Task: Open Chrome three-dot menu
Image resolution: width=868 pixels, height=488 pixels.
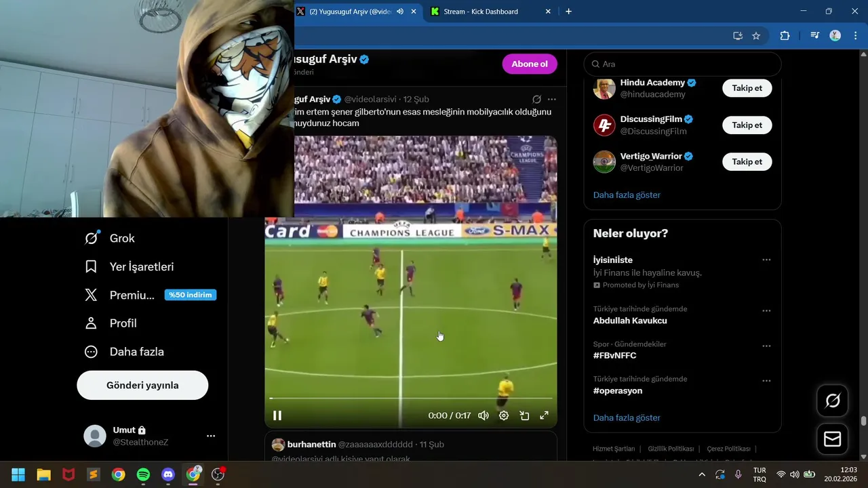Action: coord(856,36)
